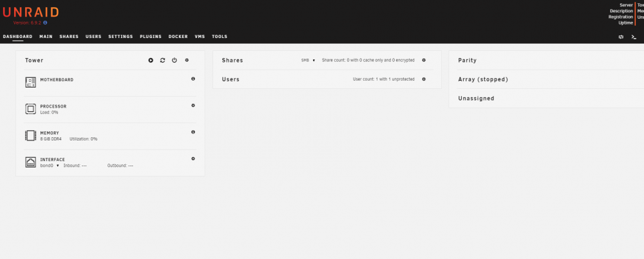Click the Parity heading

click(468, 61)
